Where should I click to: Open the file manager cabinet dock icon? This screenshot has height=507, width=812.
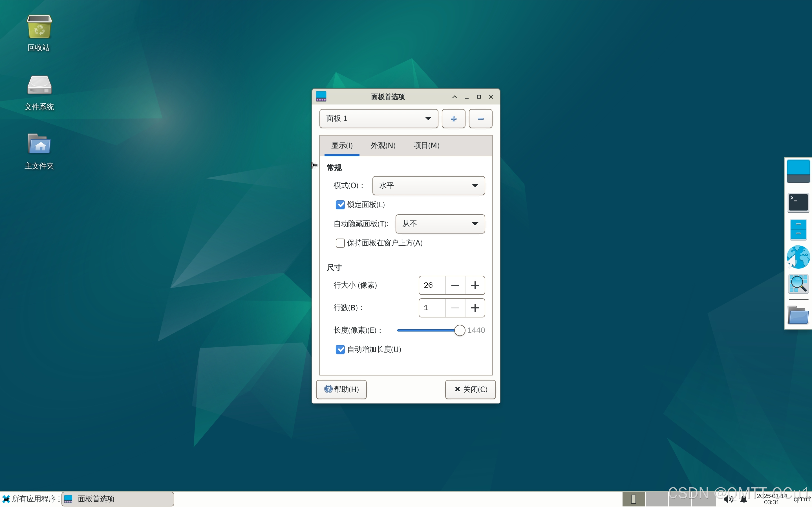click(798, 230)
